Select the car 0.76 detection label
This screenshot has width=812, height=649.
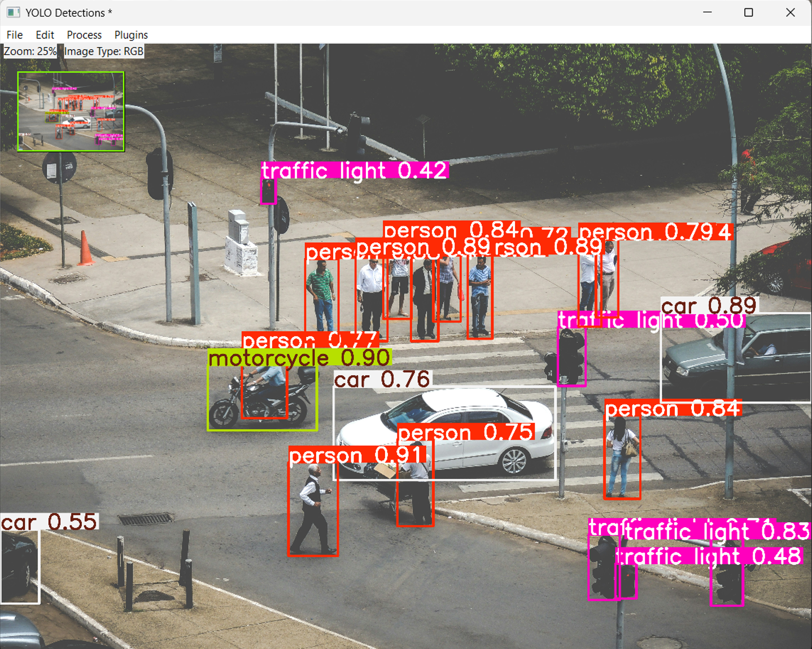[382, 379]
